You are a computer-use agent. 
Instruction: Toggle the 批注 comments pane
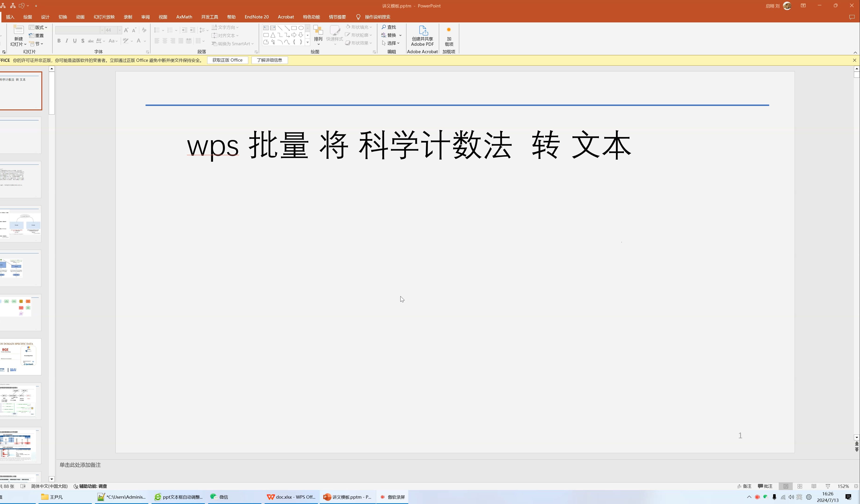click(x=765, y=486)
